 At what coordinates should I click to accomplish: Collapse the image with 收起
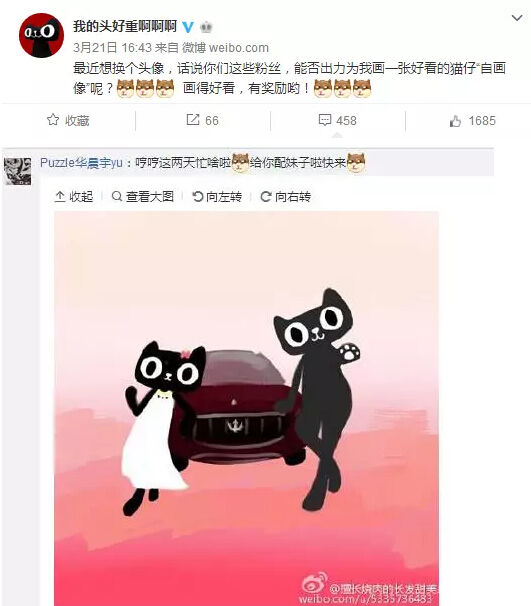[74, 197]
